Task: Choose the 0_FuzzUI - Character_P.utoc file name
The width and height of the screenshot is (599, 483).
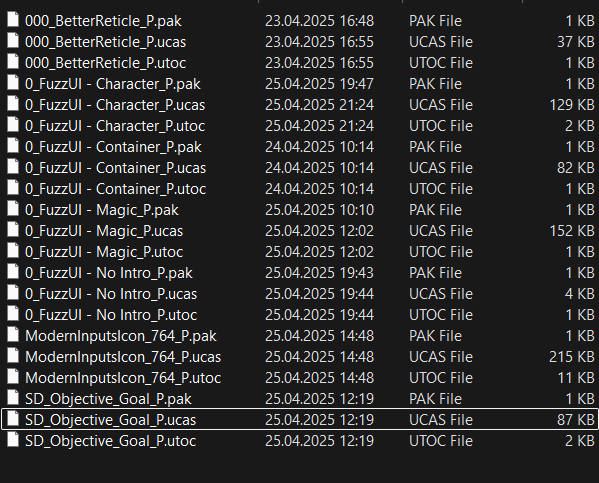Action: [x=115, y=126]
